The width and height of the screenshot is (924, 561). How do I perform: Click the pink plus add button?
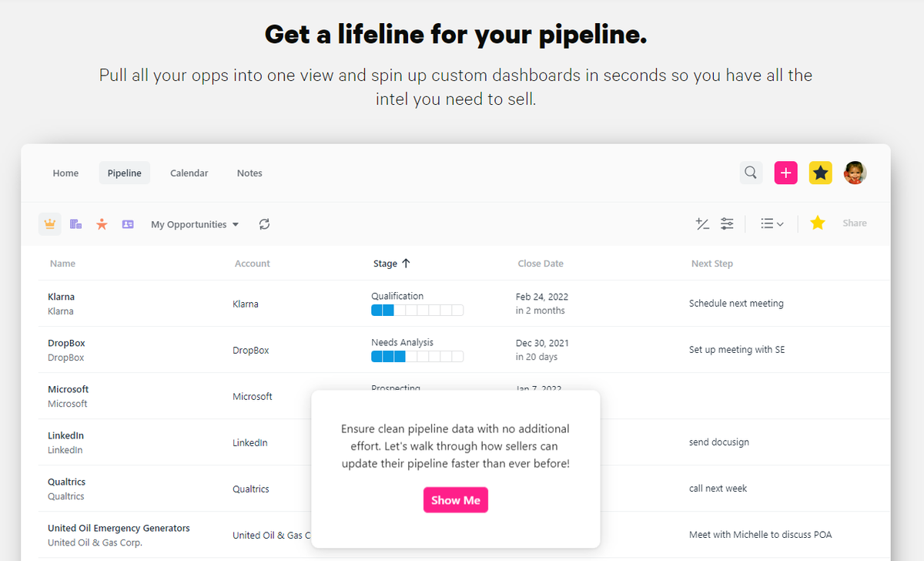point(785,173)
